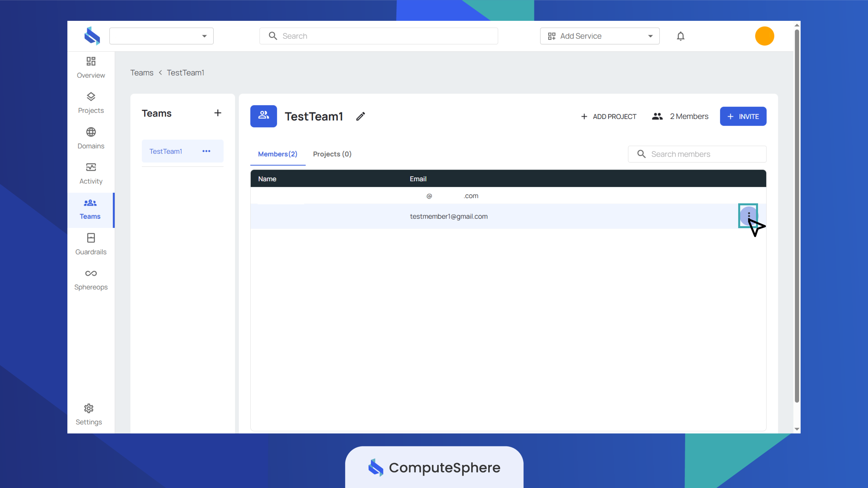
Task: Click TestTeam1 in the breadcrumb
Action: pyautogui.click(x=185, y=73)
